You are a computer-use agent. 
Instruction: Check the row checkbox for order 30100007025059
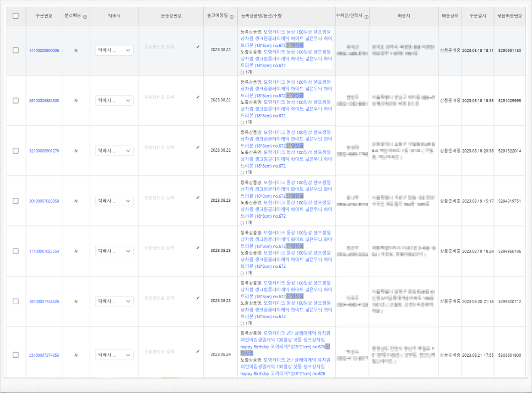click(x=15, y=201)
